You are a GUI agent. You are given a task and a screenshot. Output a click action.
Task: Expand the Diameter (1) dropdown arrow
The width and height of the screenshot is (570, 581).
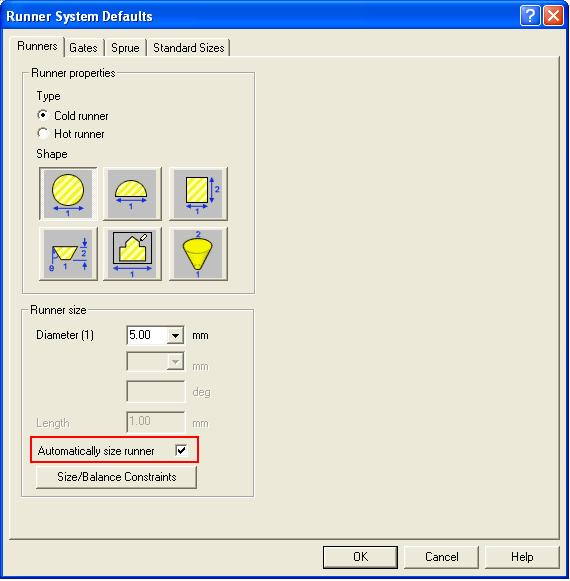pos(175,336)
